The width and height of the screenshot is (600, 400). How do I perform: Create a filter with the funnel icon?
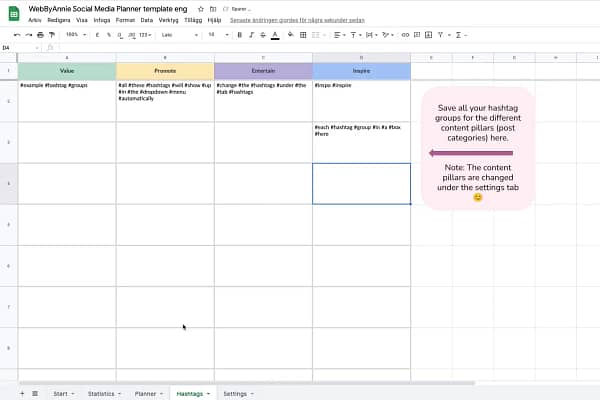tap(440, 35)
